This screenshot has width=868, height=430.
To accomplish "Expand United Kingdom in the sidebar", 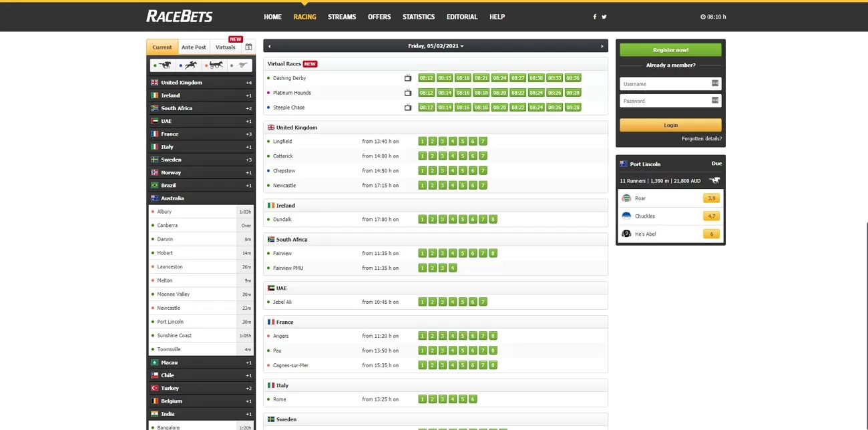I will pos(201,83).
